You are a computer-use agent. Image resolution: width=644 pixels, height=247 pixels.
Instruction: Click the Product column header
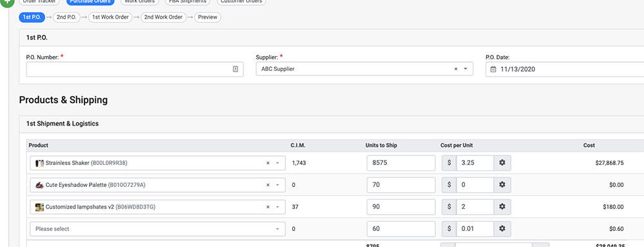[x=39, y=146]
